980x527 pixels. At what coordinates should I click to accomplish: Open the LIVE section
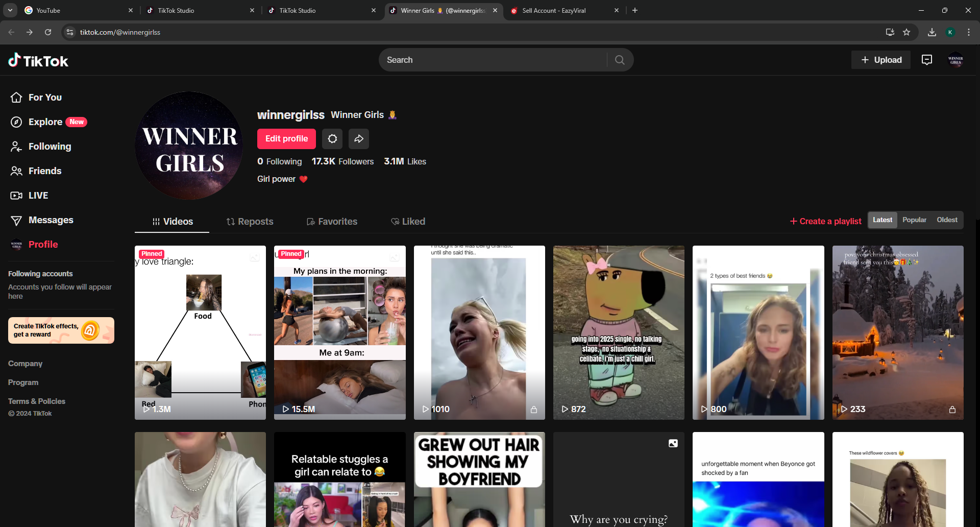click(x=30, y=196)
